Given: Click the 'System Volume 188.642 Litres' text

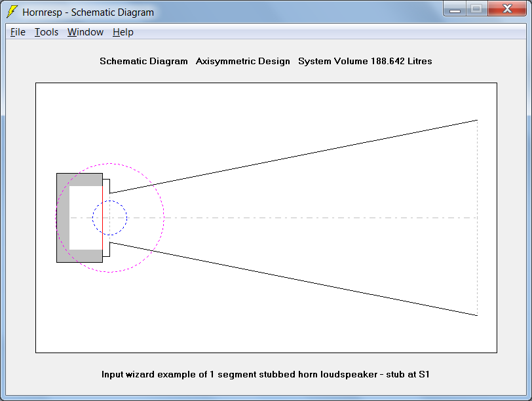Looking at the screenshot, I should tap(365, 61).
